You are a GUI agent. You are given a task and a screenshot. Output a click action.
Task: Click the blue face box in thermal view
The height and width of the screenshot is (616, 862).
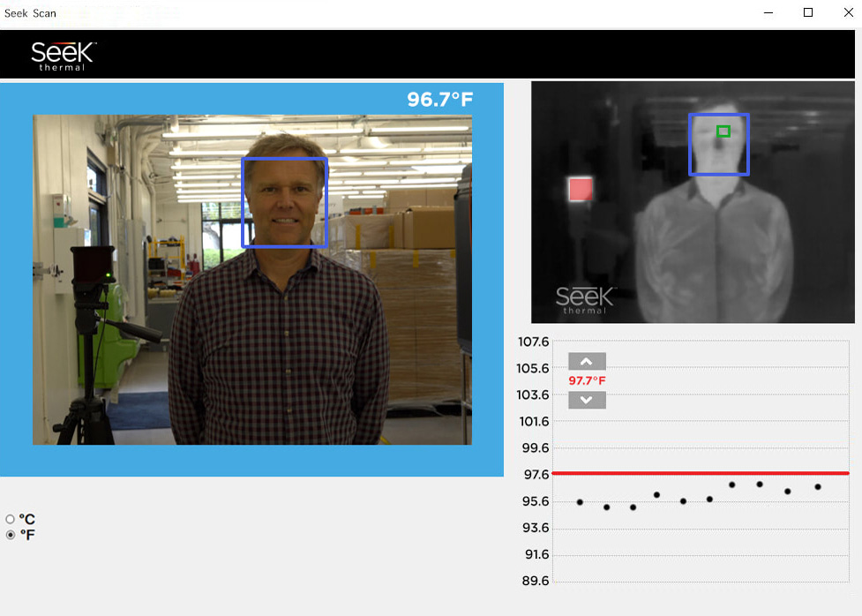point(718,145)
